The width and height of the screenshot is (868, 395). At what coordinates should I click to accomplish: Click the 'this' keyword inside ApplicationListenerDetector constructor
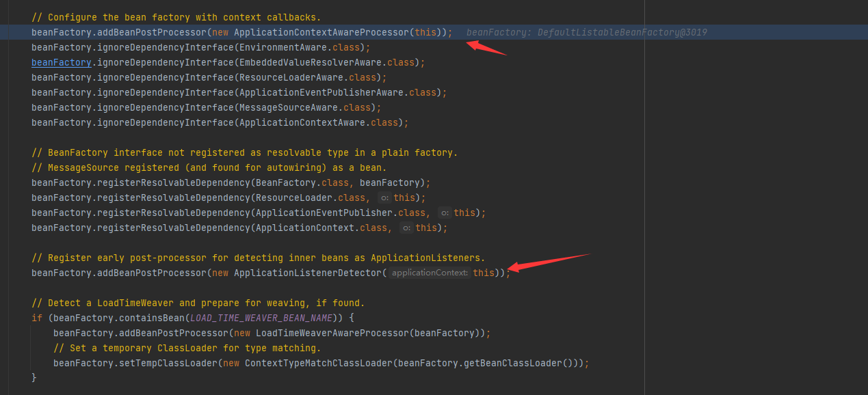pos(484,273)
